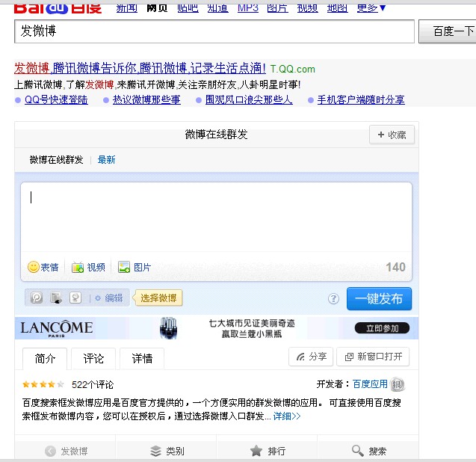Open the MP3 navigation link
Viewport: 476px width, 462px height.
(x=248, y=8)
